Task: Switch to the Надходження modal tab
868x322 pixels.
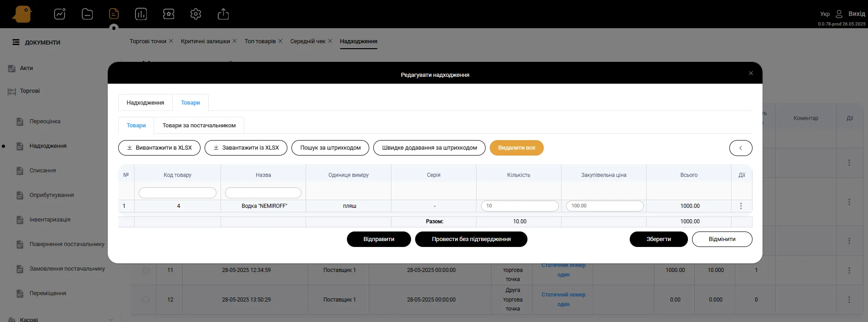Action: (x=145, y=103)
